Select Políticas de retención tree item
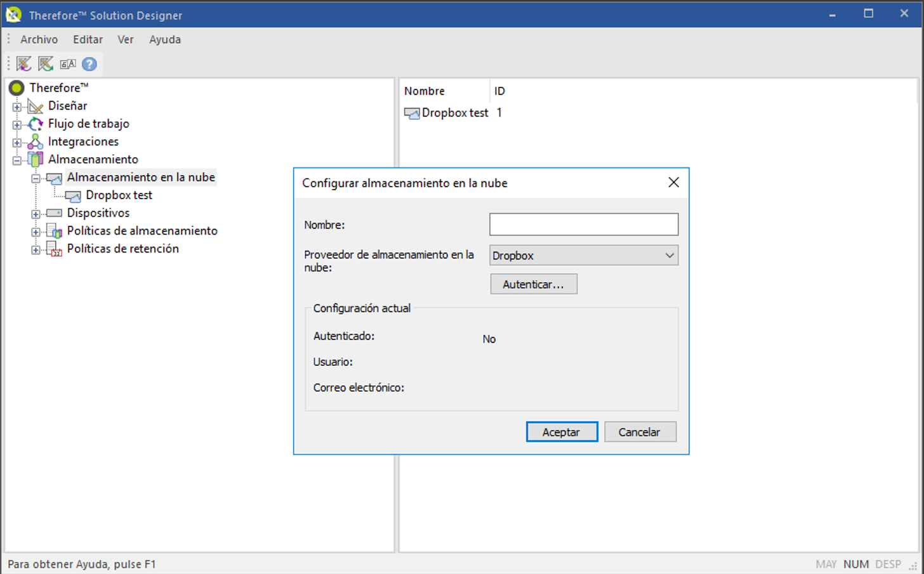This screenshot has height=574, width=924. [123, 249]
